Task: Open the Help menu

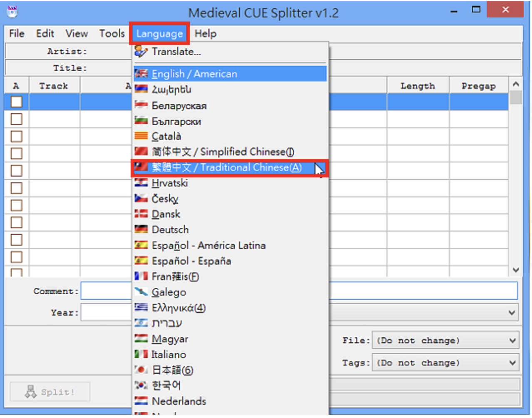Action: pos(206,33)
